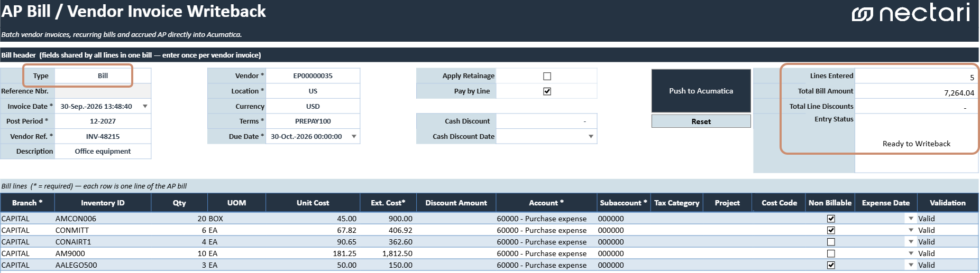Viewport: 980px width, 273px height.
Task: Click extended cost cell 1,812.50
Action: (388, 253)
